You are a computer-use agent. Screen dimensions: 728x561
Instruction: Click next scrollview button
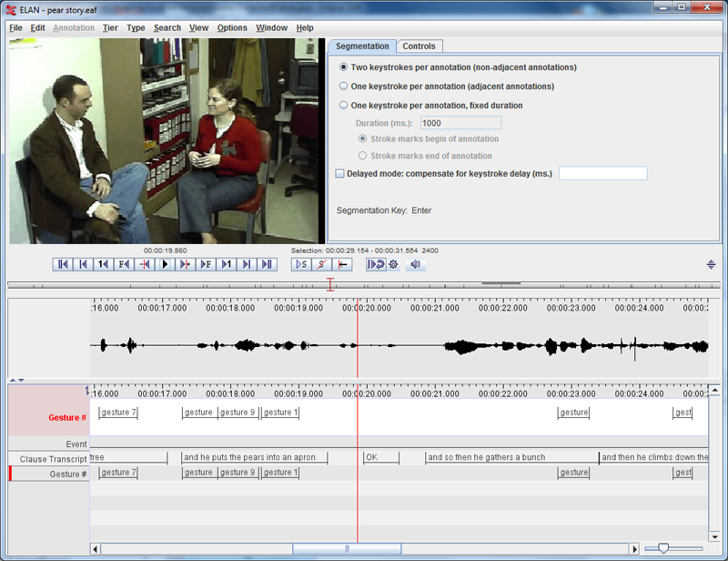246,264
